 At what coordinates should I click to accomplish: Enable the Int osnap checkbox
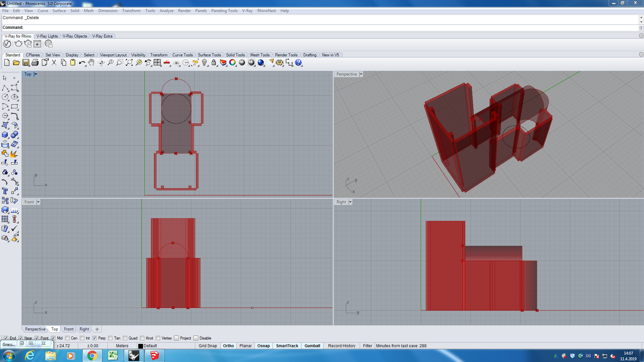tap(82, 338)
